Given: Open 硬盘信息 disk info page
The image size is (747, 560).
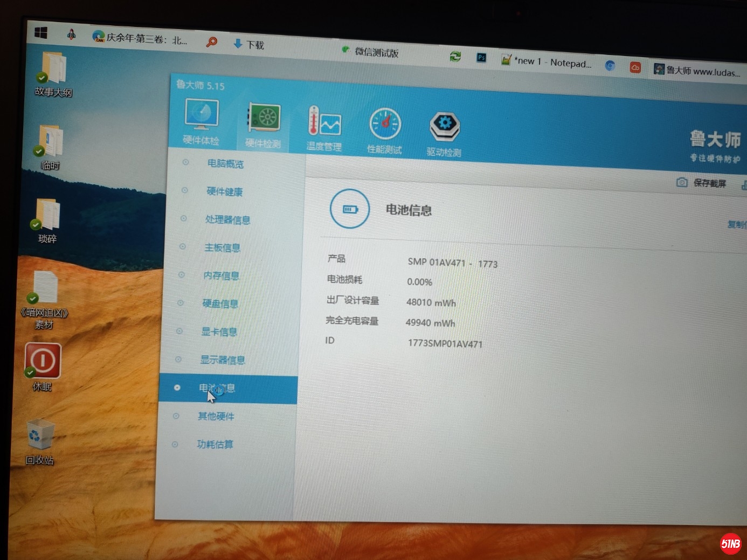Looking at the screenshot, I should click(x=220, y=304).
